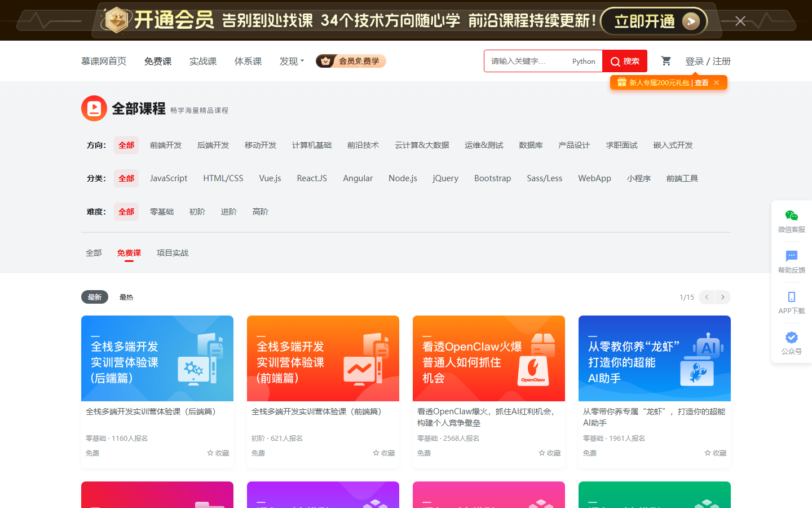Open the OpenClaw course thumbnail
812x508 pixels.
click(x=489, y=358)
